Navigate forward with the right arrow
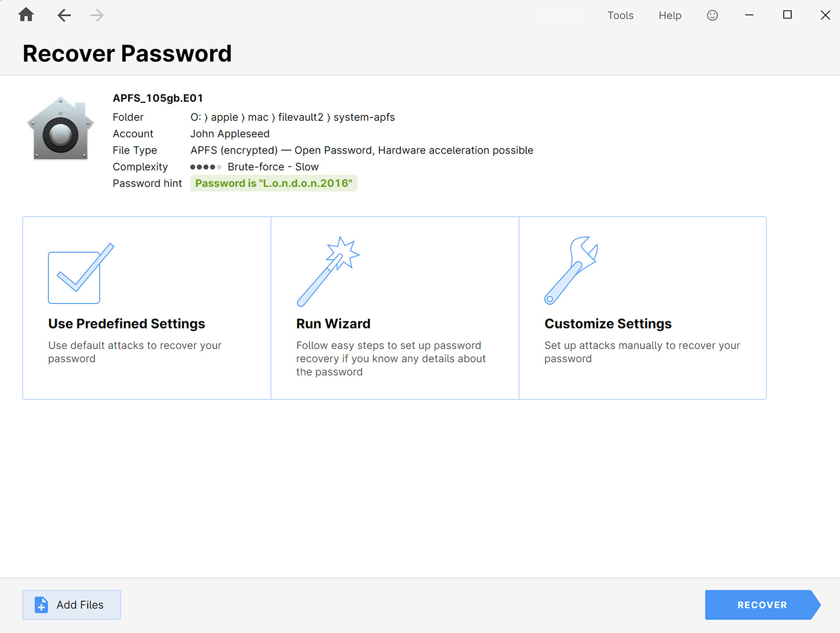This screenshot has height=633, width=840. click(97, 15)
